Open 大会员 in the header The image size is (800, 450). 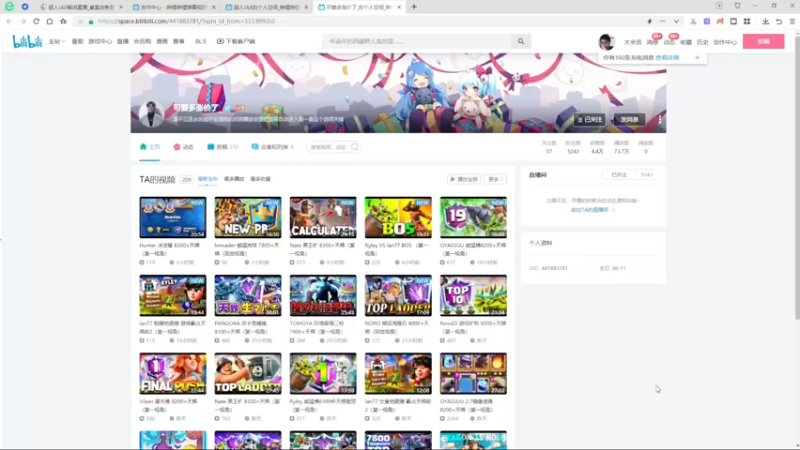point(633,42)
